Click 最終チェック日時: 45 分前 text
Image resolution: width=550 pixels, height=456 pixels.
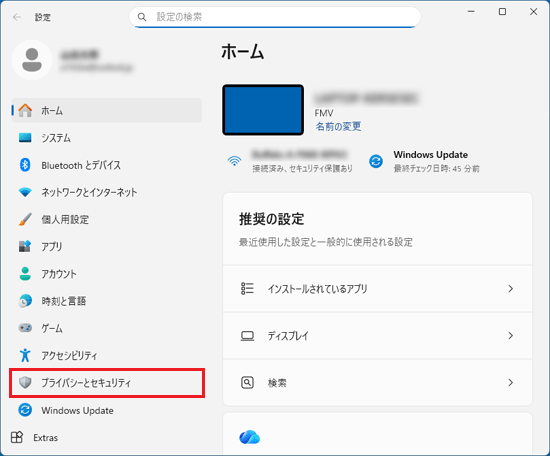pyautogui.click(x=436, y=169)
